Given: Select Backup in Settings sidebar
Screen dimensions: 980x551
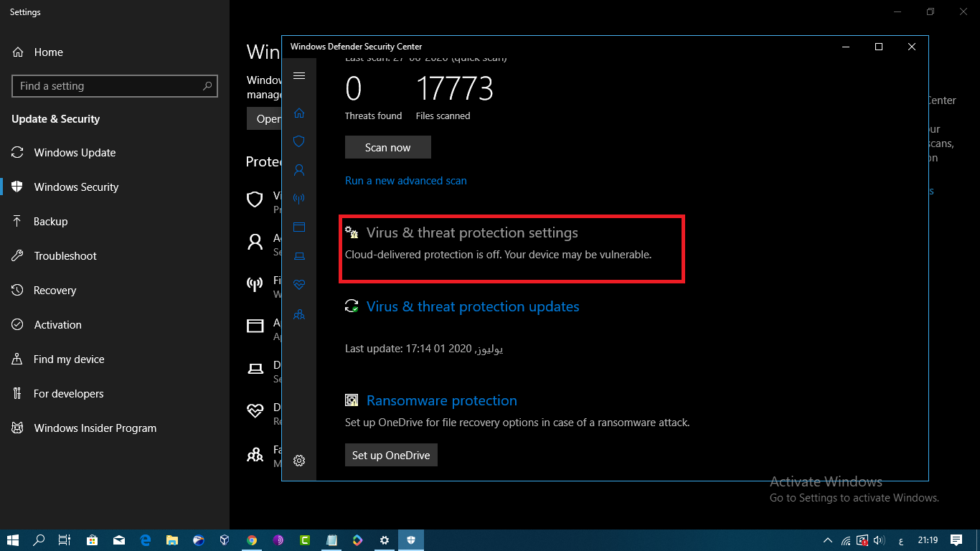Looking at the screenshot, I should tap(115, 222).
